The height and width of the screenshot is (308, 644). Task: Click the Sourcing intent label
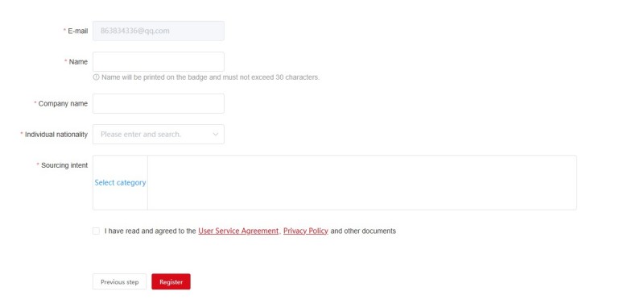tap(63, 165)
